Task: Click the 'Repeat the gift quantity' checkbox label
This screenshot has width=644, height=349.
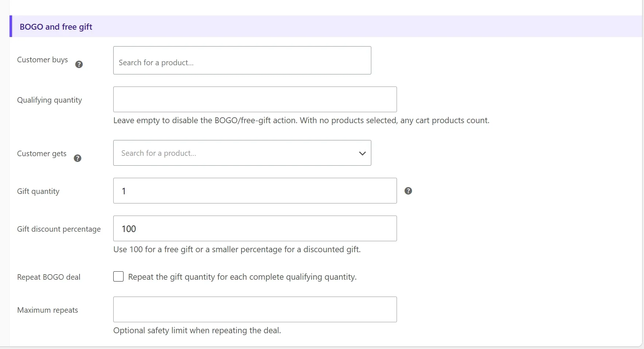Action: tap(242, 277)
